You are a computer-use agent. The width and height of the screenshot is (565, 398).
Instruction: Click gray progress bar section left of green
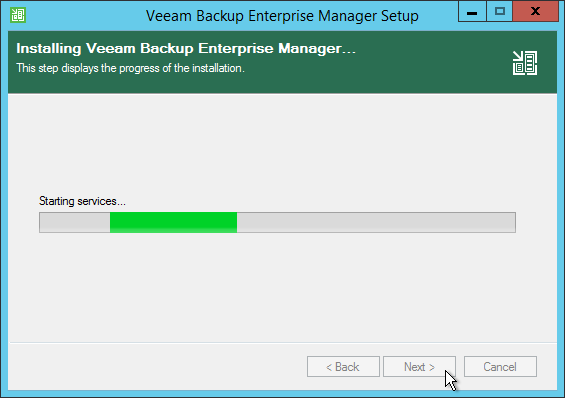click(75, 222)
